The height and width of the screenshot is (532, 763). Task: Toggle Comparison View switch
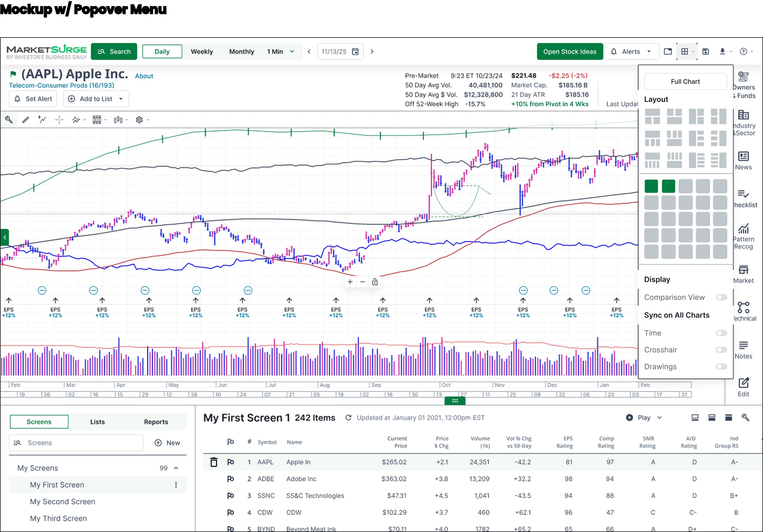[x=721, y=297]
